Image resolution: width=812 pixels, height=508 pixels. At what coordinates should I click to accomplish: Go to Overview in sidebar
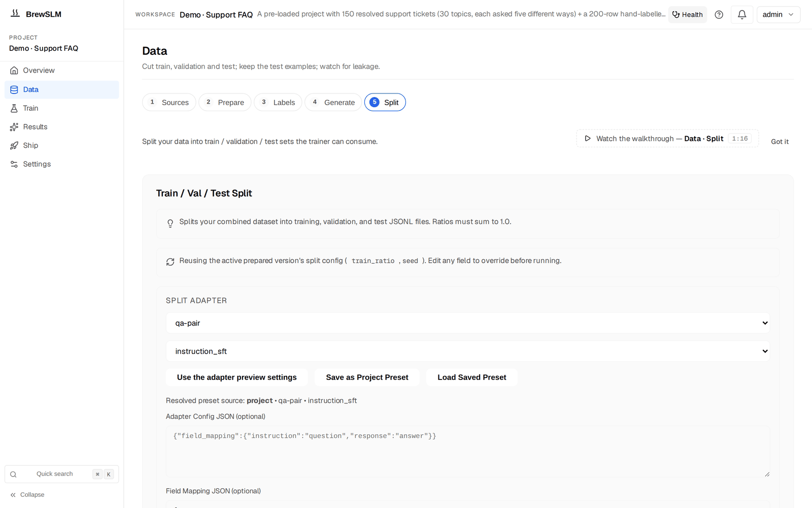coord(62,71)
